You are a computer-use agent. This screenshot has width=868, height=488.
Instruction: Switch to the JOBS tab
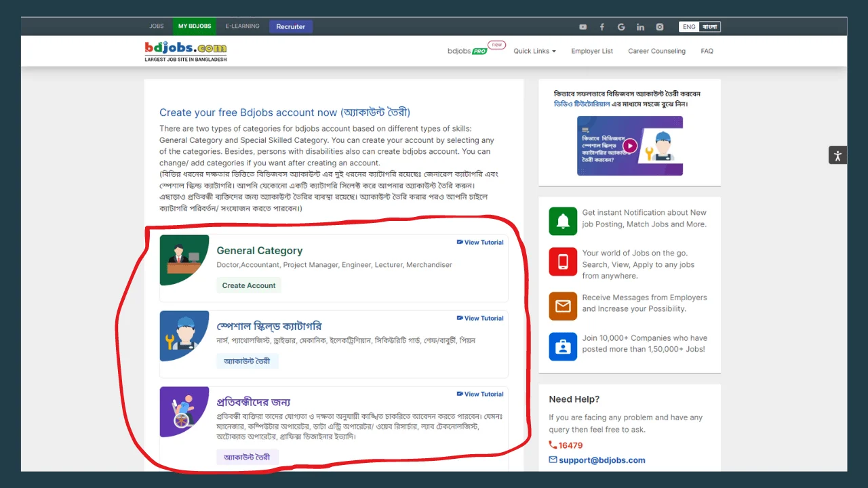coord(157,26)
